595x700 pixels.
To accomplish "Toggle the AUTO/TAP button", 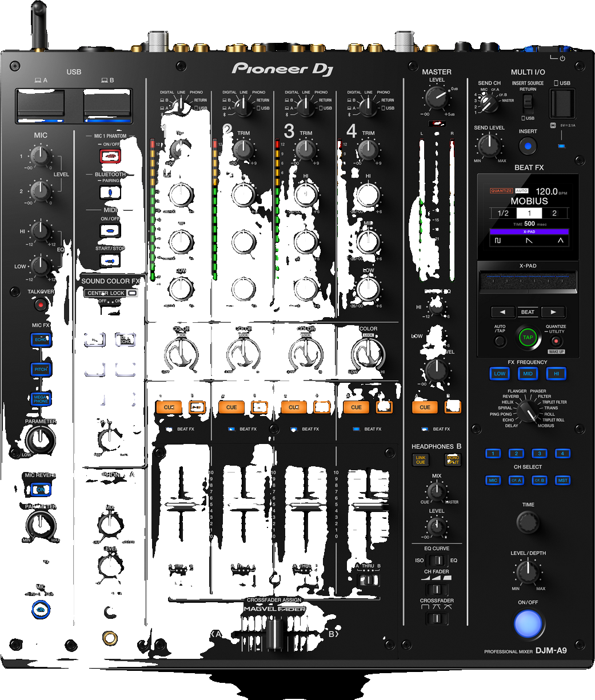I will pyautogui.click(x=500, y=342).
